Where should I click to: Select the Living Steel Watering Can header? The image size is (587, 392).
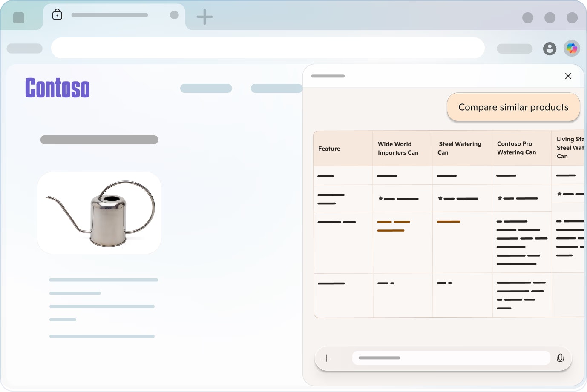tap(568, 148)
